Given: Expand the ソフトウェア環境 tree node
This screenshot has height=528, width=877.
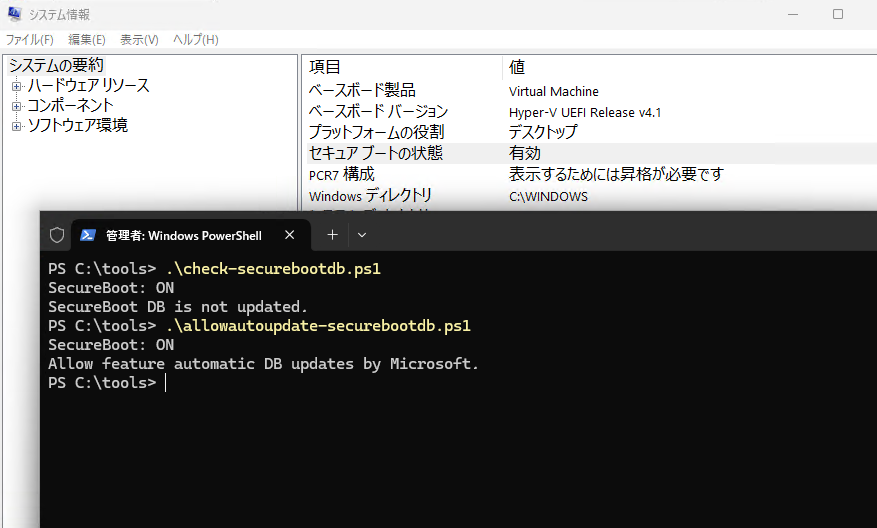Looking at the screenshot, I should coord(17,126).
